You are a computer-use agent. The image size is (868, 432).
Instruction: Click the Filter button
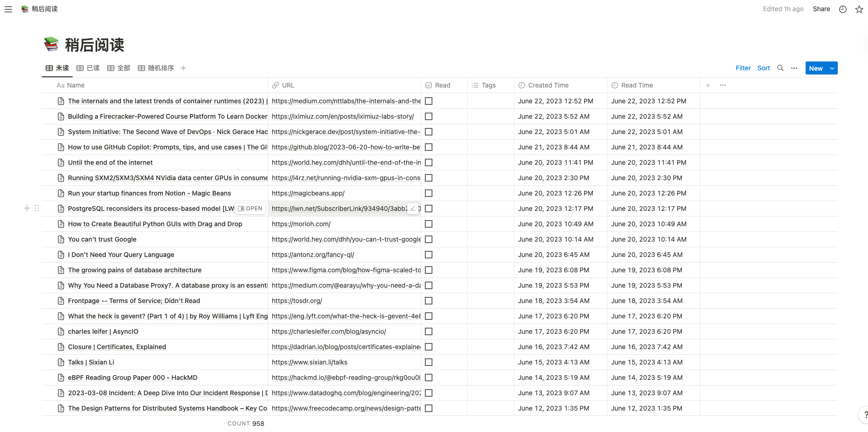[x=743, y=68]
